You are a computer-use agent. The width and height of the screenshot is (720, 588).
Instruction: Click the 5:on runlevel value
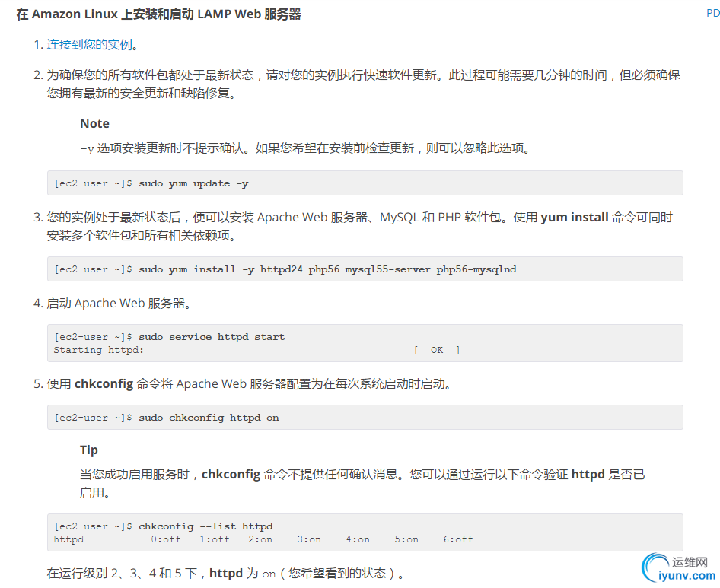[406, 539]
